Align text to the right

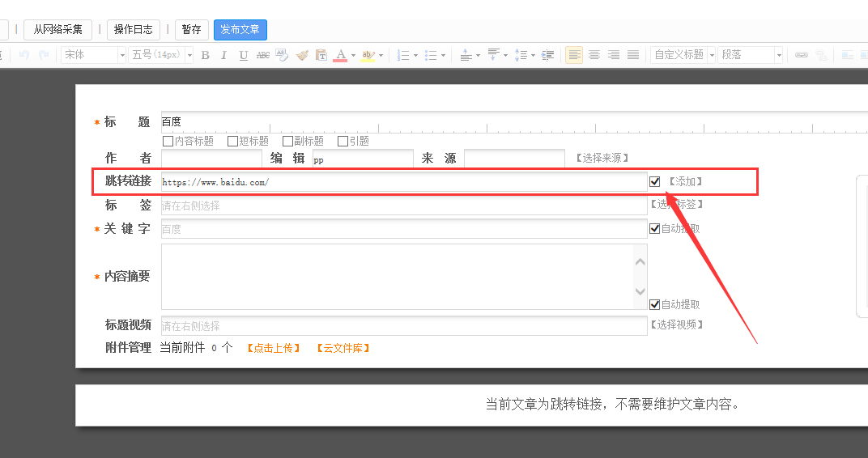click(614, 55)
